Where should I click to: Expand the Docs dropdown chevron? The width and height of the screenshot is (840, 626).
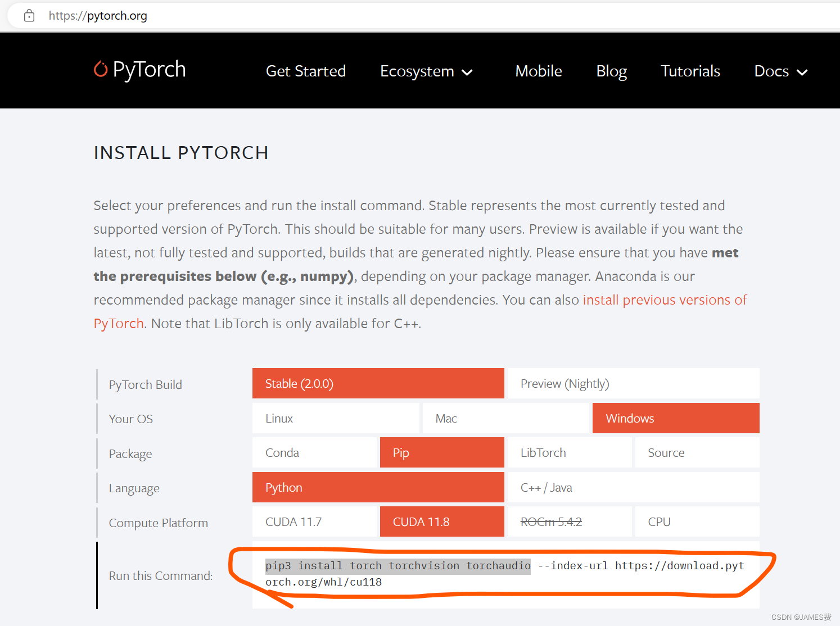click(802, 72)
